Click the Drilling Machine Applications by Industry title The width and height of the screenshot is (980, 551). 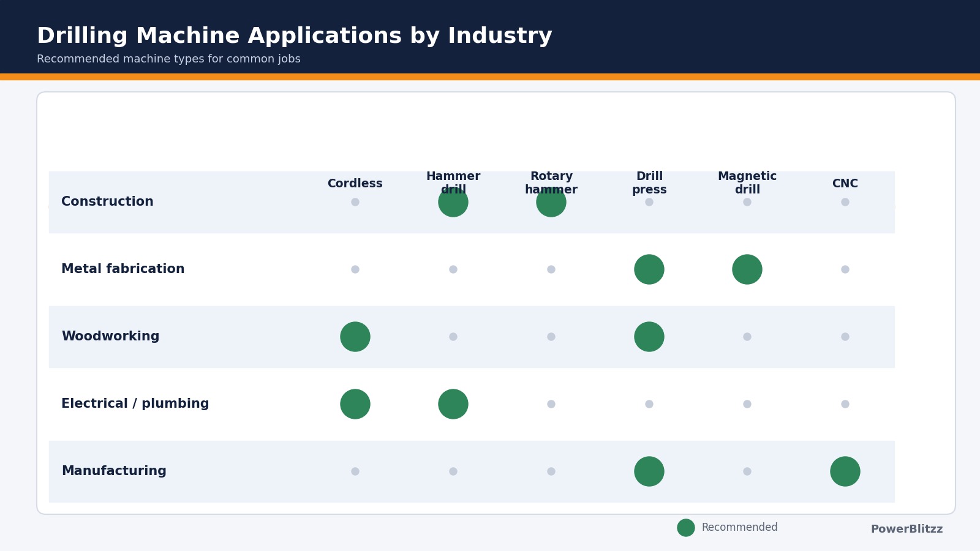(x=295, y=36)
